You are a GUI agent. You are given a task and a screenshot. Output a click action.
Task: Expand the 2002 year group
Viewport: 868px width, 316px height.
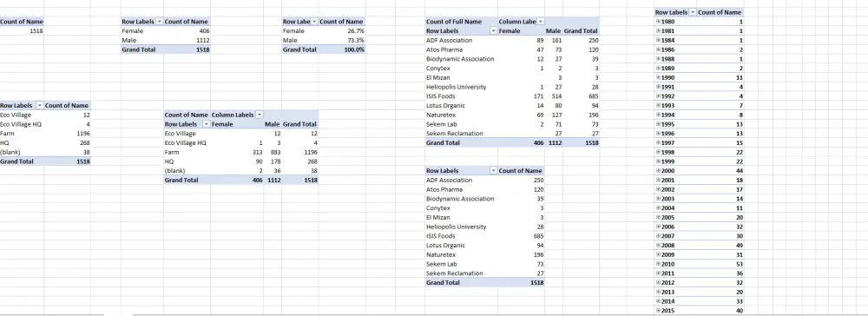[659, 189]
